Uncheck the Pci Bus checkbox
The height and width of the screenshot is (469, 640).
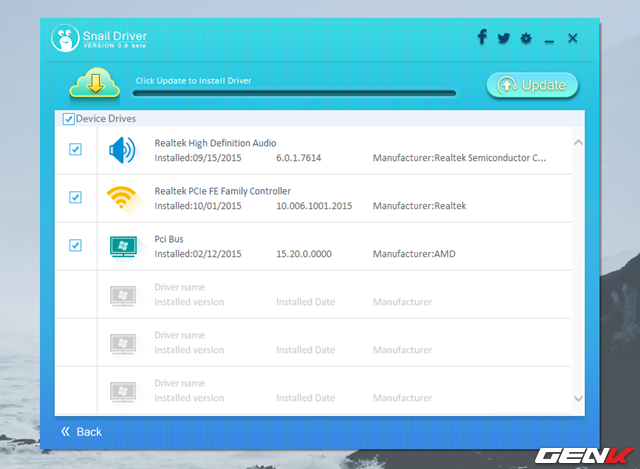pyautogui.click(x=75, y=245)
